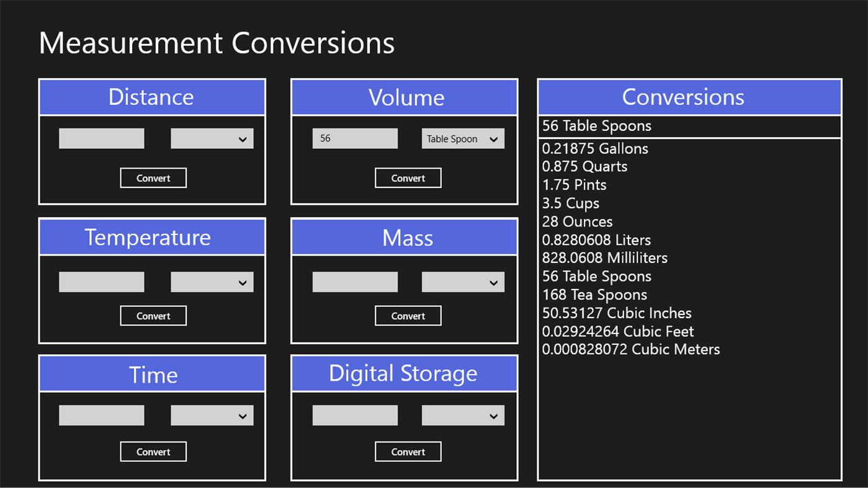Click the Mass value input field
The width and height of the screenshot is (868, 488).
click(355, 282)
